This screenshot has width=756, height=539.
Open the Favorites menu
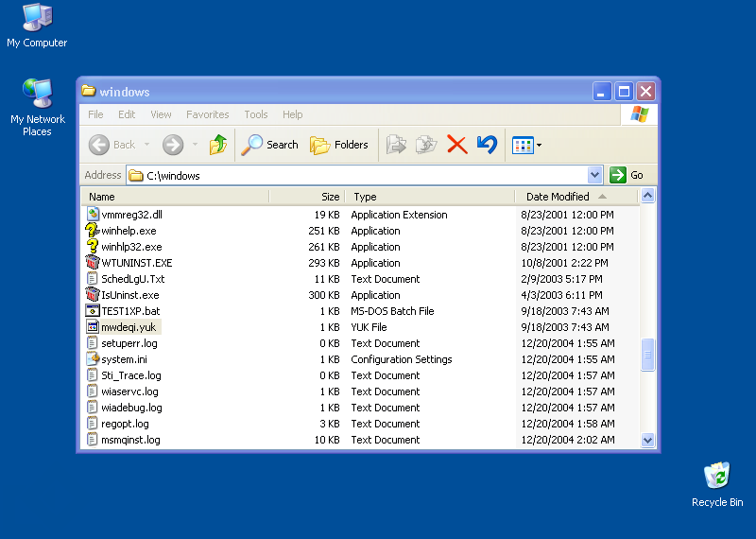(x=207, y=114)
